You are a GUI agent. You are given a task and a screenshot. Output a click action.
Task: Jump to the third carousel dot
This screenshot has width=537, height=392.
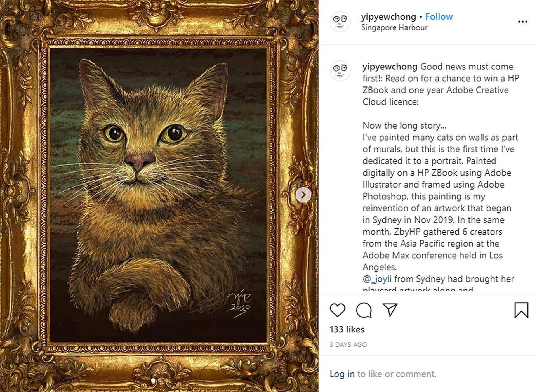click(x=167, y=381)
